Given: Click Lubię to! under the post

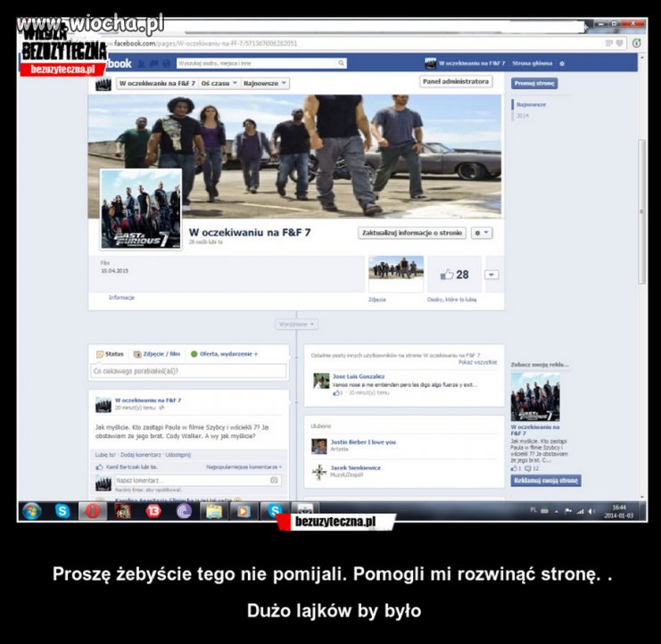Looking at the screenshot, I should tap(105, 455).
